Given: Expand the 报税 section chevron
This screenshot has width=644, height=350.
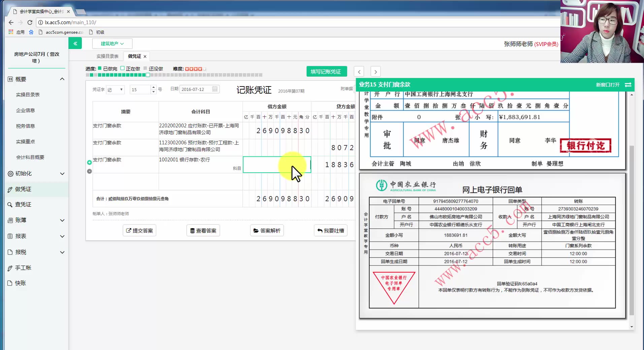Looking at the screenshot, I should 62,252.
